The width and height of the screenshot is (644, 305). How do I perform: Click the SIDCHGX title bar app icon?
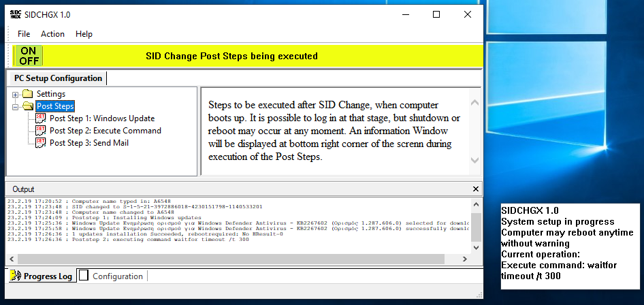15,14
